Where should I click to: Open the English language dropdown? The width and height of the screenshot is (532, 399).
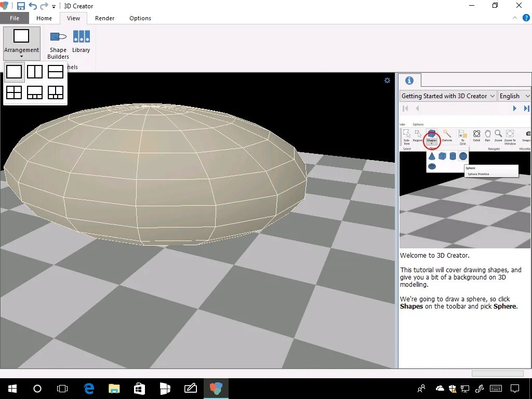[514, 96]
